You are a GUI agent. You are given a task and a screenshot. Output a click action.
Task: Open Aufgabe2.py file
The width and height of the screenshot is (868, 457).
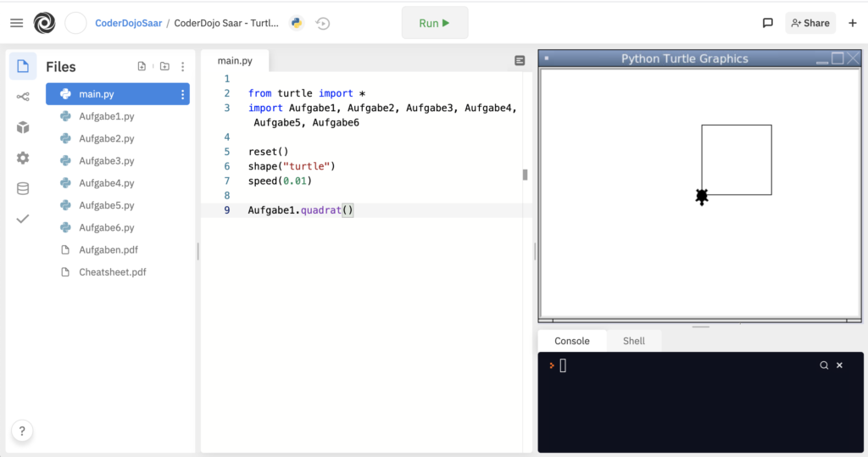point(106,138)
